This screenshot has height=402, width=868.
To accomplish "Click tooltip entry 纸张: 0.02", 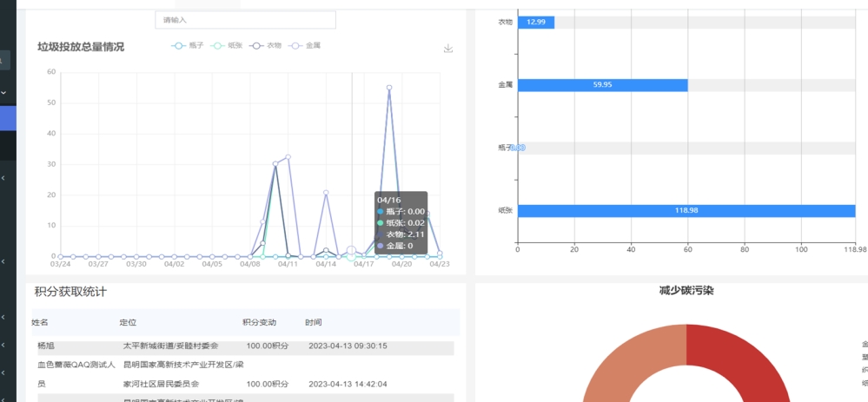I will click(x=401, y=223).
